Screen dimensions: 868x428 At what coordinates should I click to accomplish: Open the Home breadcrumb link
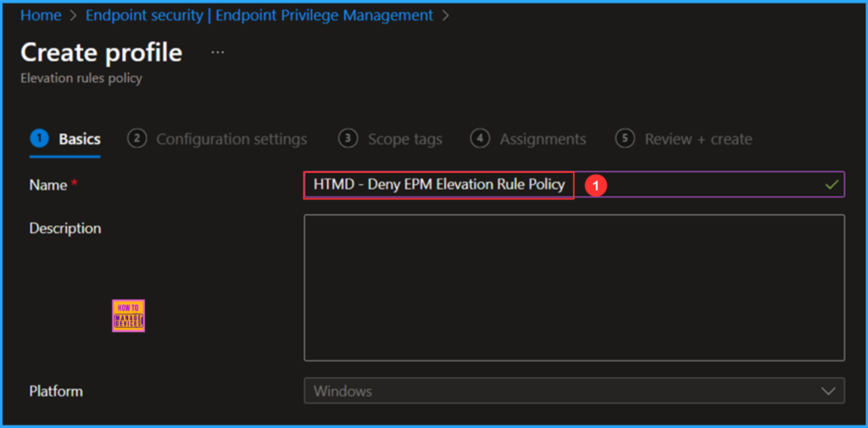(x=41, y=15)
